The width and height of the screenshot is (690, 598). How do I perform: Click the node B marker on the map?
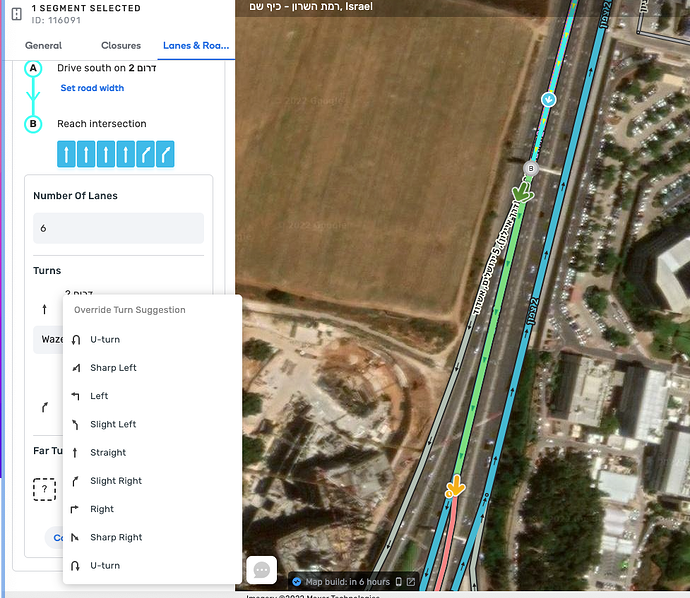pyautogui.click(x=531, y=168)
